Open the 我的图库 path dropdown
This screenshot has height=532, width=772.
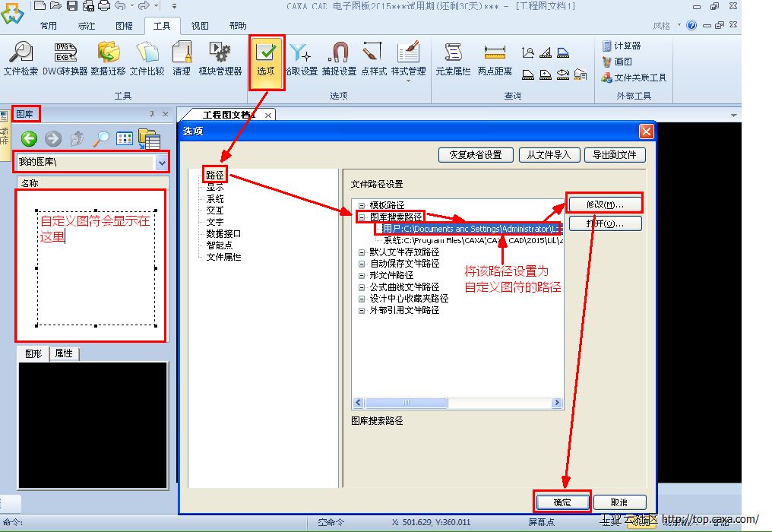[162, 162]
